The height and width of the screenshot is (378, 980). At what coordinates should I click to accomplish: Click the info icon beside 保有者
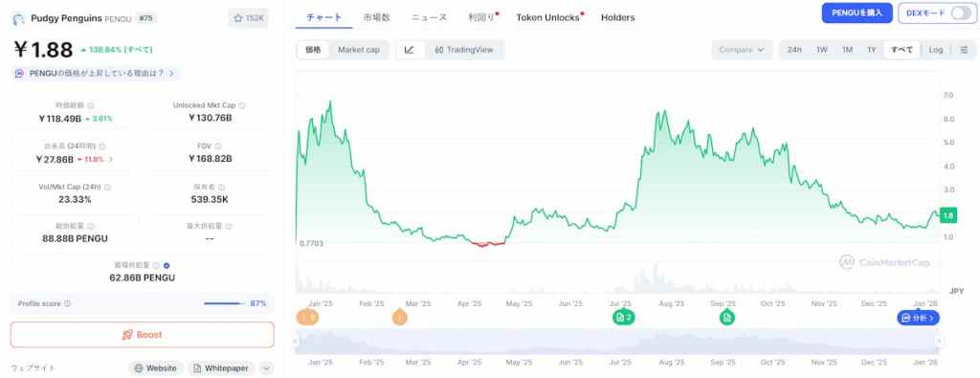(222, 187)
